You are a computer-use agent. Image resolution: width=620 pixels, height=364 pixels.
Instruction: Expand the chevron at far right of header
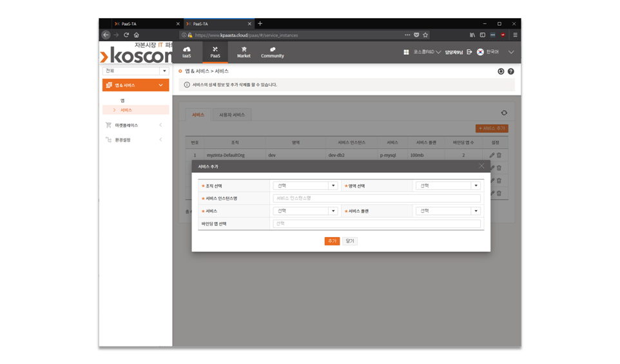(511, 52)
